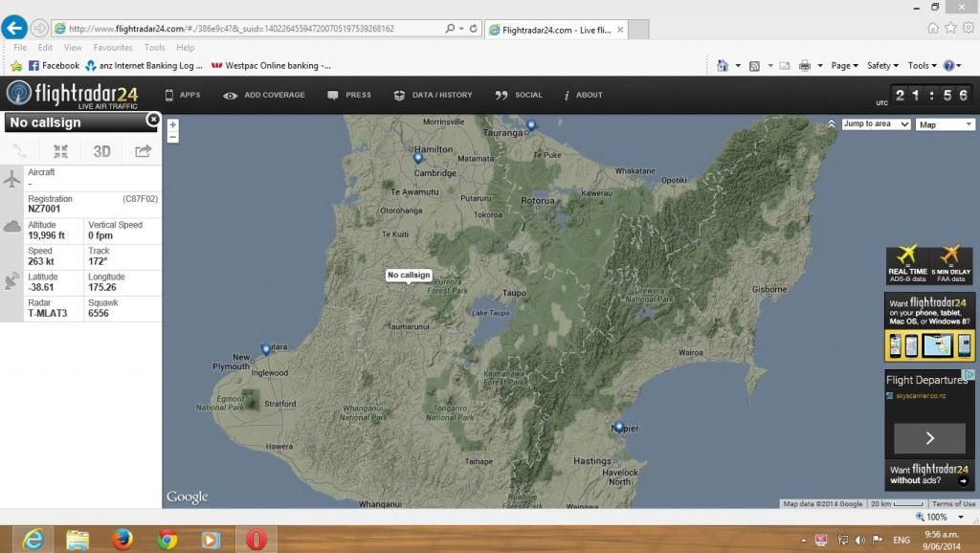The width and height of the screenshot is (980, 553).
Task: Click the Flight Departures ad arrow button
Action: pyautogui.click(x=929, y=438)
